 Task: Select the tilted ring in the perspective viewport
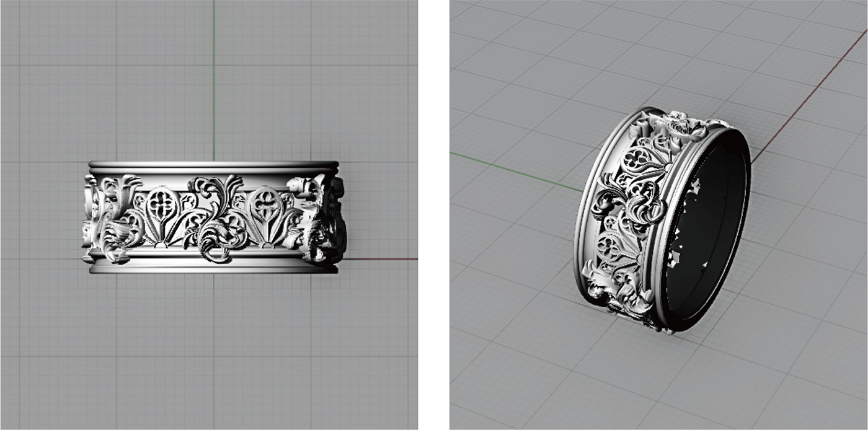[662, 219]
